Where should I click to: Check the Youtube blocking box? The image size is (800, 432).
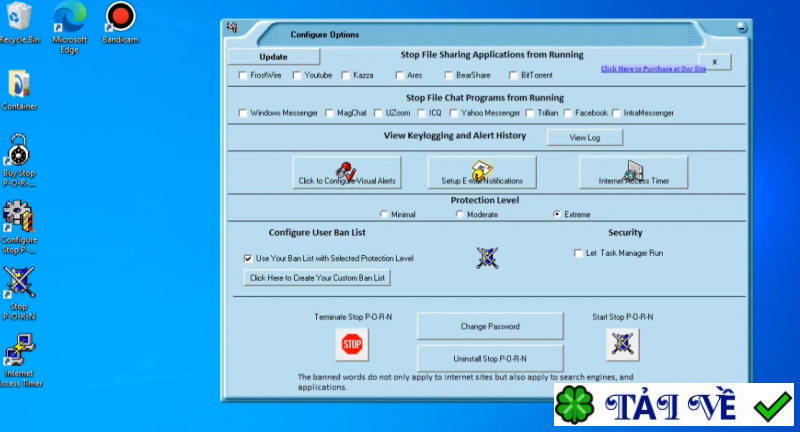297,75
